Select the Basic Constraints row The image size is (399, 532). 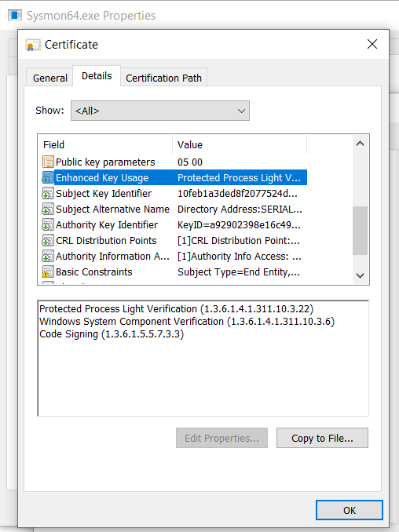coord(174,271)
